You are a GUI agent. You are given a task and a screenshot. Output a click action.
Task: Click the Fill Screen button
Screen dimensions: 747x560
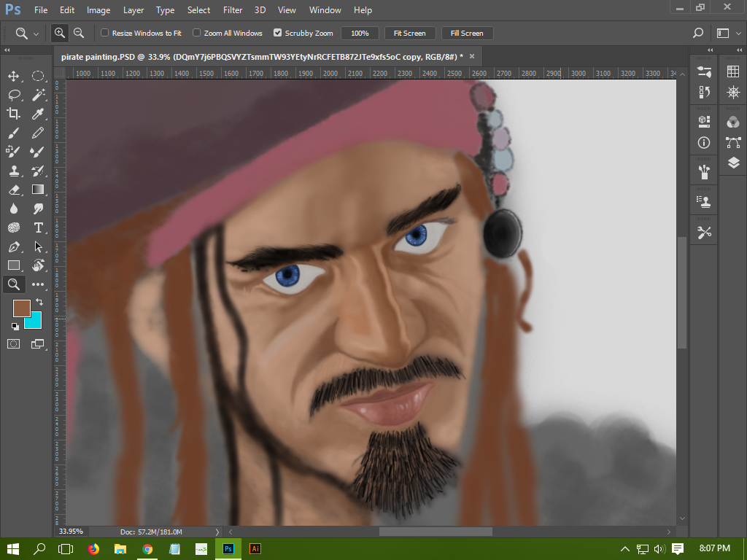pos(467,33)
